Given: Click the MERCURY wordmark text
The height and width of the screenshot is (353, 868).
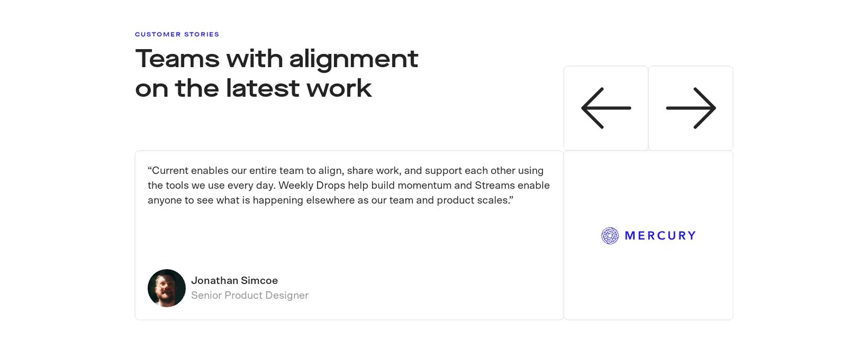Looking at the screenshot, I should pos(660,236).
